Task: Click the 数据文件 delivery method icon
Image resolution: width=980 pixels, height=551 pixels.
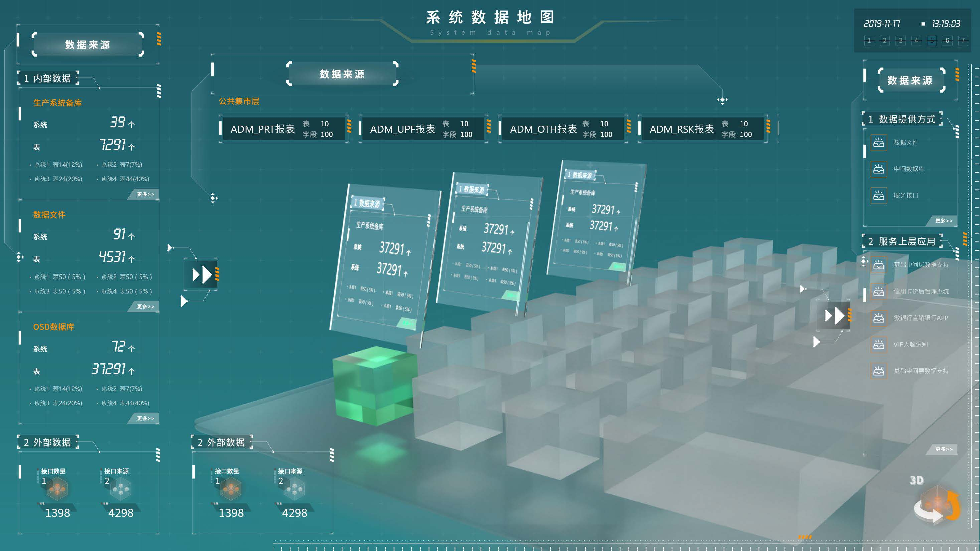Action: (x=879, y=143)
